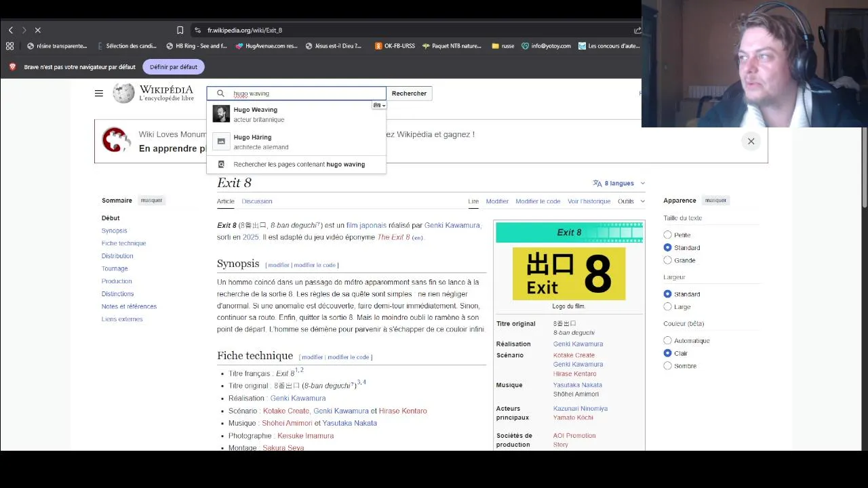Select the Hugo Häring suggestion
The width and height of the screenshot is (868, 488).
[296, 142]
